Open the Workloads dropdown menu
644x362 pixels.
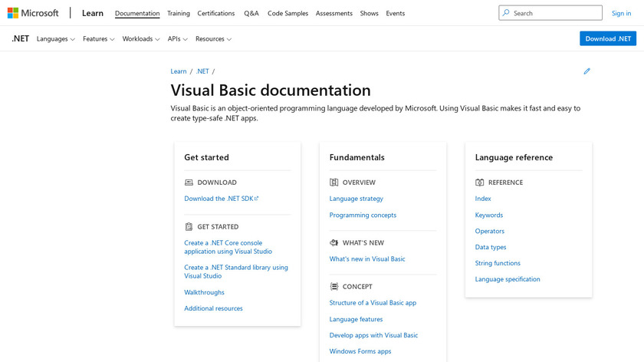(141, 39)
